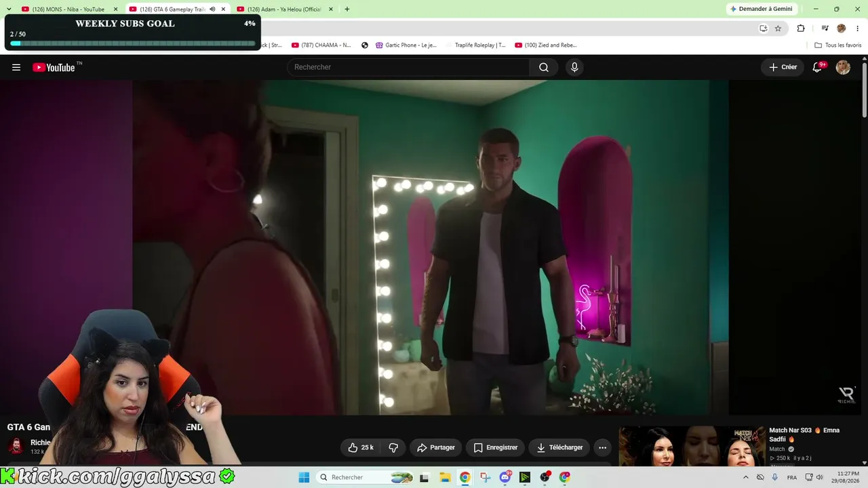Open the Gartic Phone bookmark

point(407,45)
